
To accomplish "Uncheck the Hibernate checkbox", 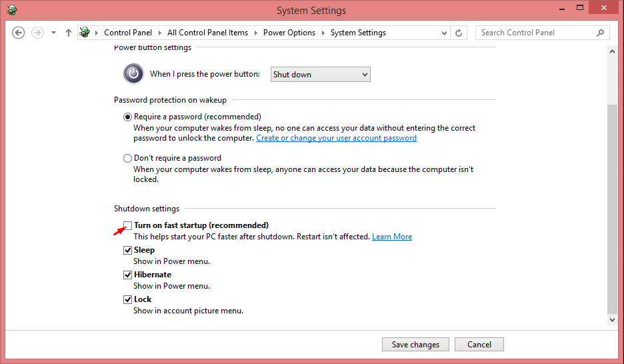I will click(127, 275).
